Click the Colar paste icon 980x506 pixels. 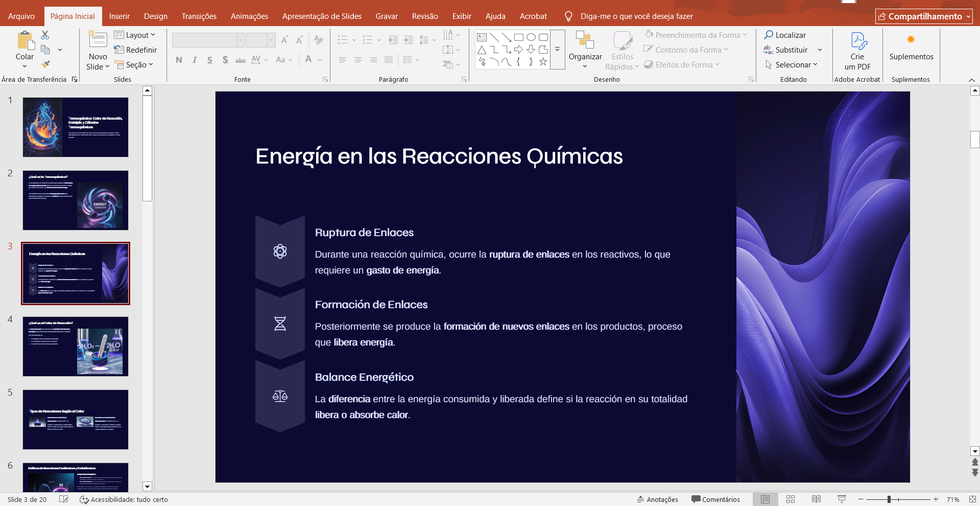[25, 40]
